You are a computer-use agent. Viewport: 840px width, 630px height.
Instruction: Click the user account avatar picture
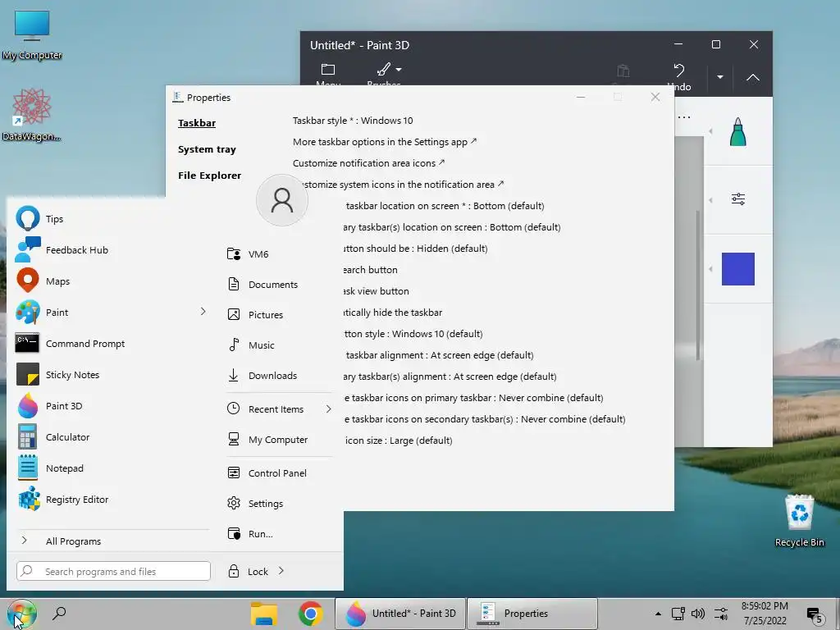[282, 200]
